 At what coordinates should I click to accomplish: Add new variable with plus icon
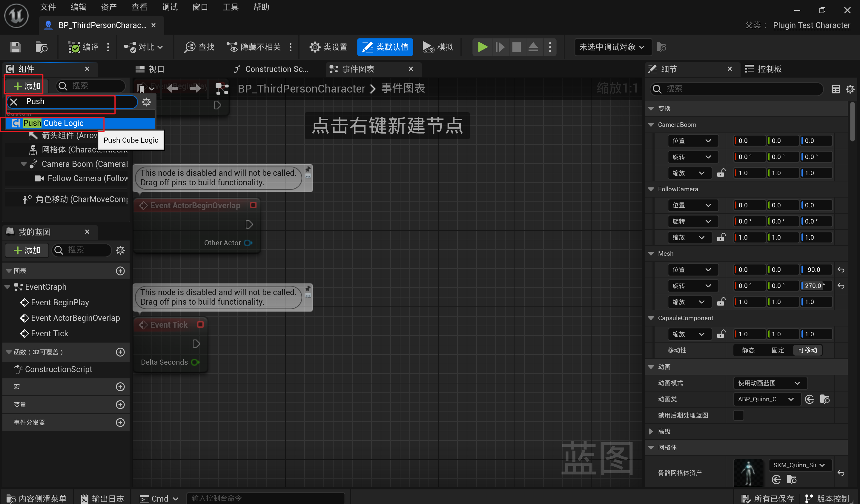[x=120, y=404]
